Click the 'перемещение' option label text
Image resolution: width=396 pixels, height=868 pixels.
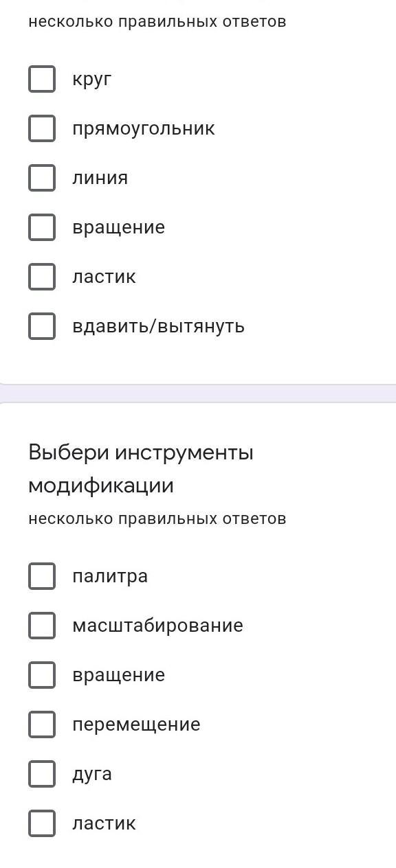click(x=136, y=725)
